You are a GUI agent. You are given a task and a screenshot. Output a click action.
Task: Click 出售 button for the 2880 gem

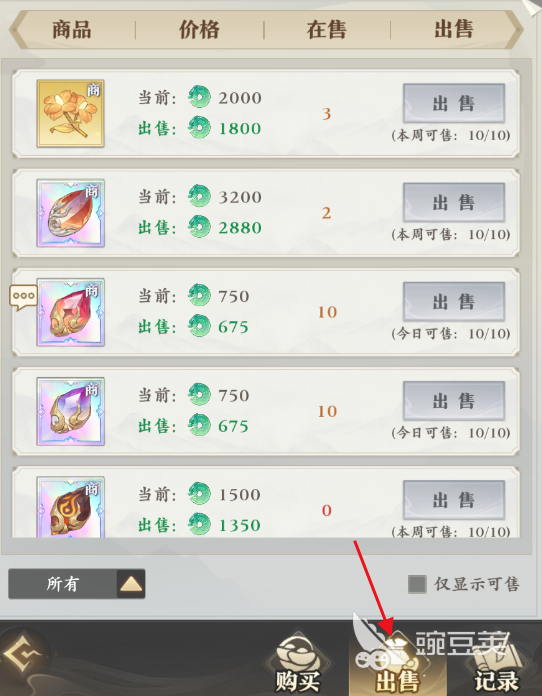coord(454,203)
